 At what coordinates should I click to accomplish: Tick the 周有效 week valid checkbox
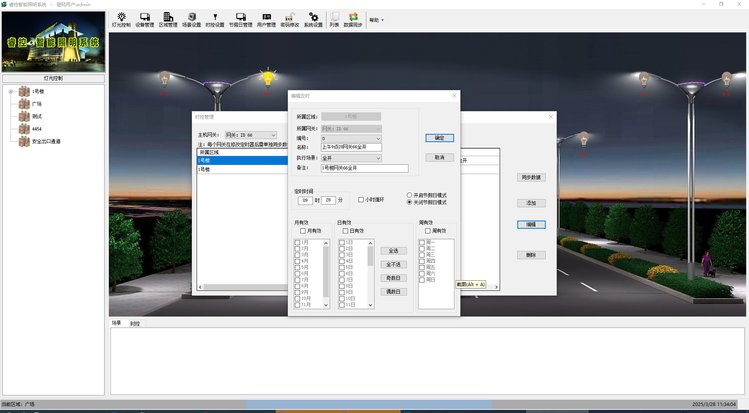pos(427,231)
